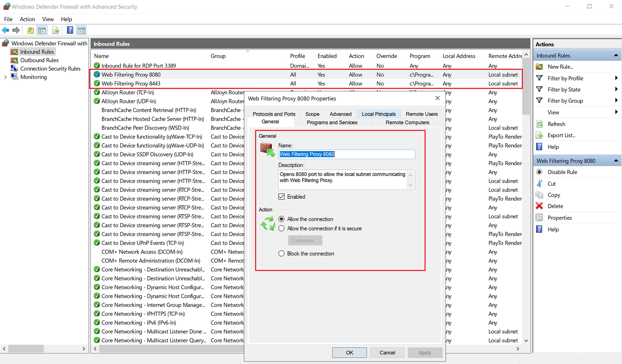This screenshot has width=622, height=364.
Task: Open the blue Help toolbar icon
Action: click(70, 30)
